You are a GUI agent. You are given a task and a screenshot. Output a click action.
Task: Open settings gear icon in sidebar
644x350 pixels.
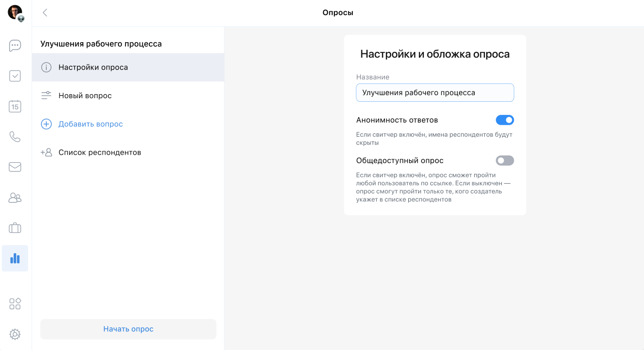click(15, 334)
